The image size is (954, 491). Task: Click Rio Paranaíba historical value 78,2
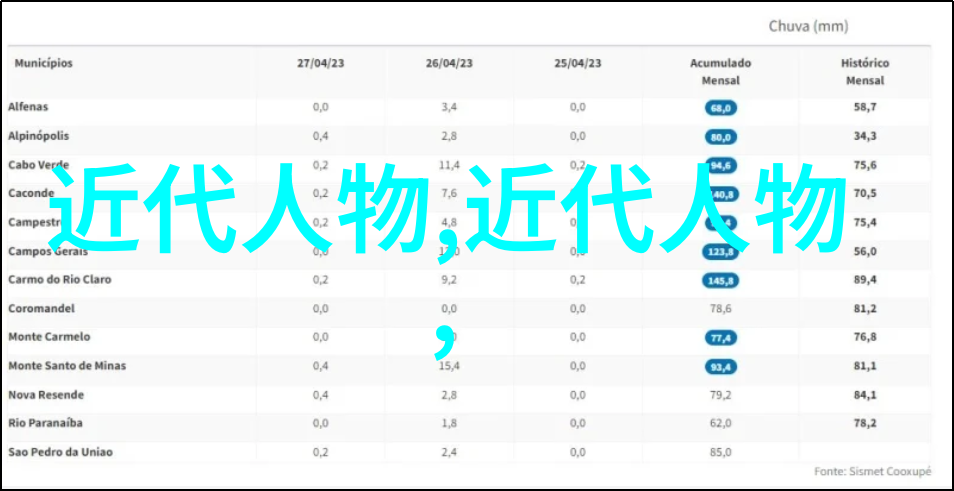[865, 423]
